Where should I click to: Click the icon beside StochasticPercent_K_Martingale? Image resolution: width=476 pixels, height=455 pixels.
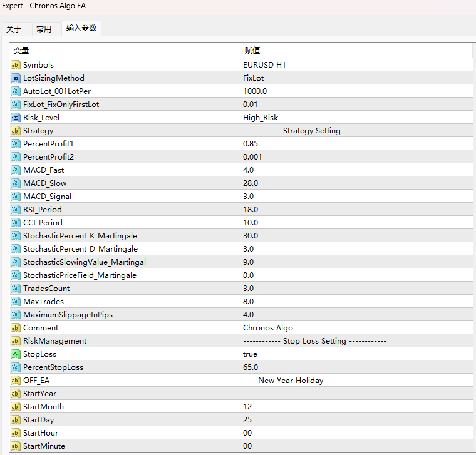tap(16, 236)
